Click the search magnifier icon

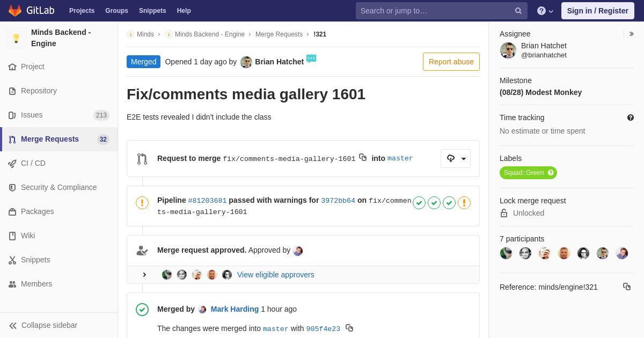pos(518,11)
